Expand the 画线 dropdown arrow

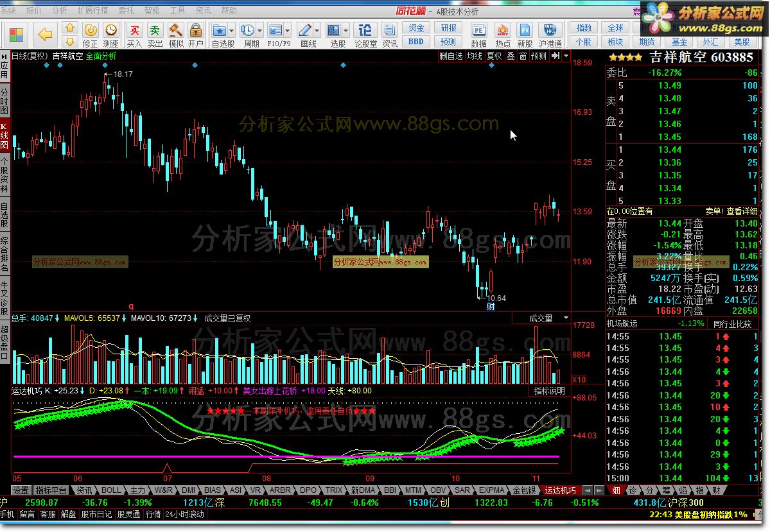[x=317, y=30]
